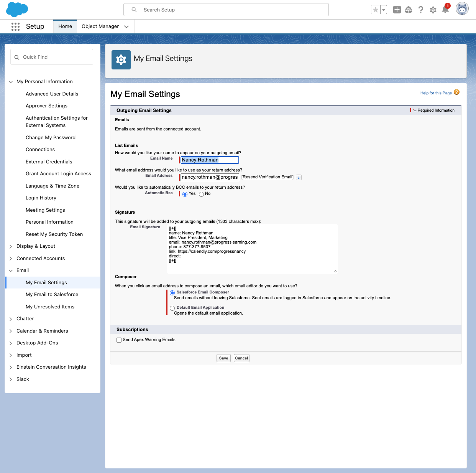
Task: Open the setup gear icon in header
Action: (x=433, y=10)
